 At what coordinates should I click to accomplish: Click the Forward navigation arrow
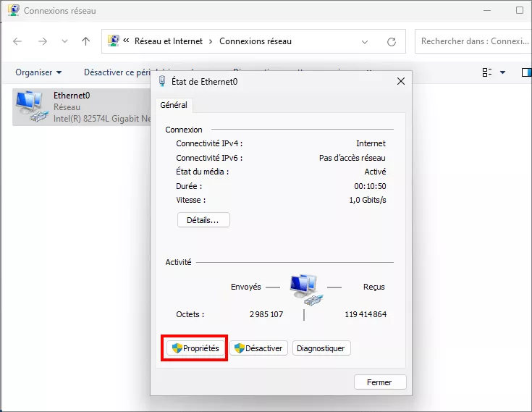[43, 41]
